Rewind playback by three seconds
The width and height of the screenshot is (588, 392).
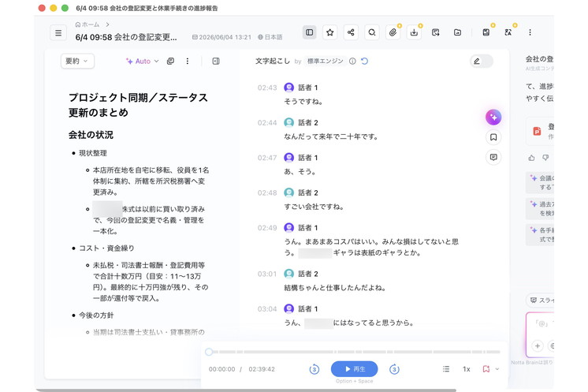coord(314,369)
